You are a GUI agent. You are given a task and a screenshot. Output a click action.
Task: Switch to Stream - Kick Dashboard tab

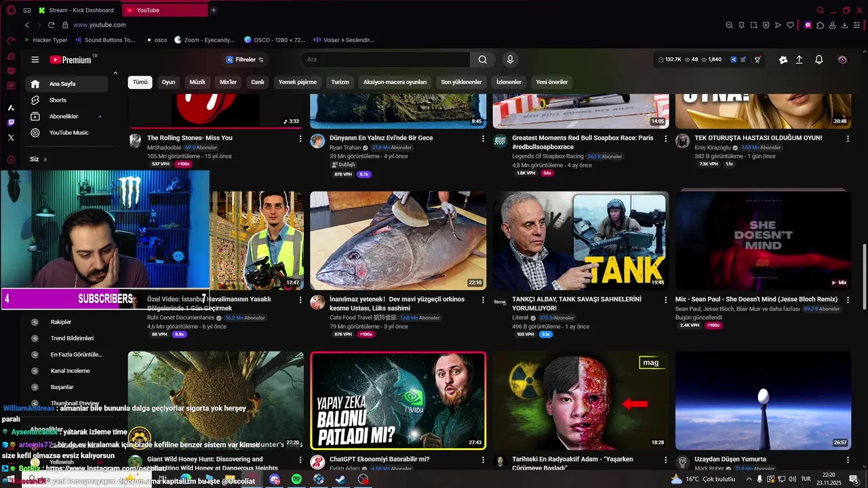coord(77,10)
